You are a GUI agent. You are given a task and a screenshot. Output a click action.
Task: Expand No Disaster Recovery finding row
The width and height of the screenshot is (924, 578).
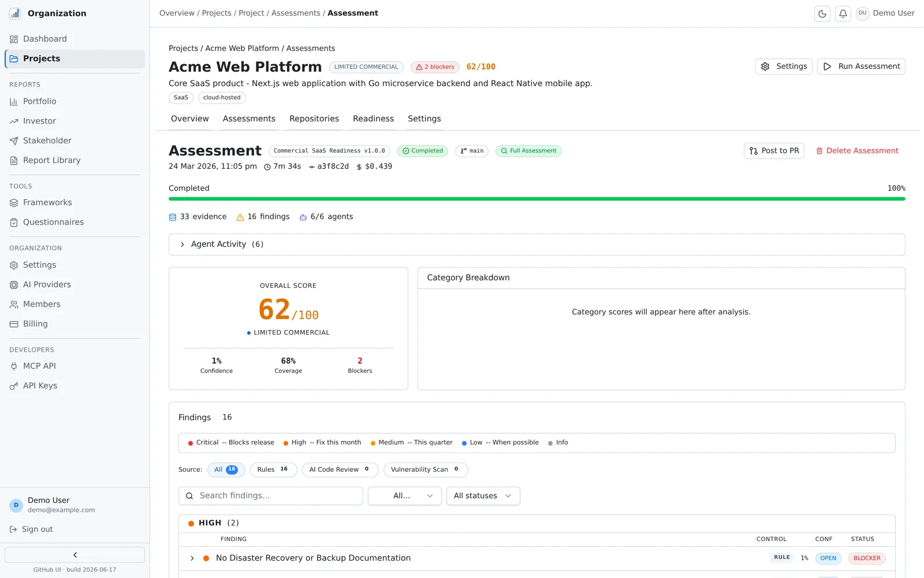(x=192, y=558)
